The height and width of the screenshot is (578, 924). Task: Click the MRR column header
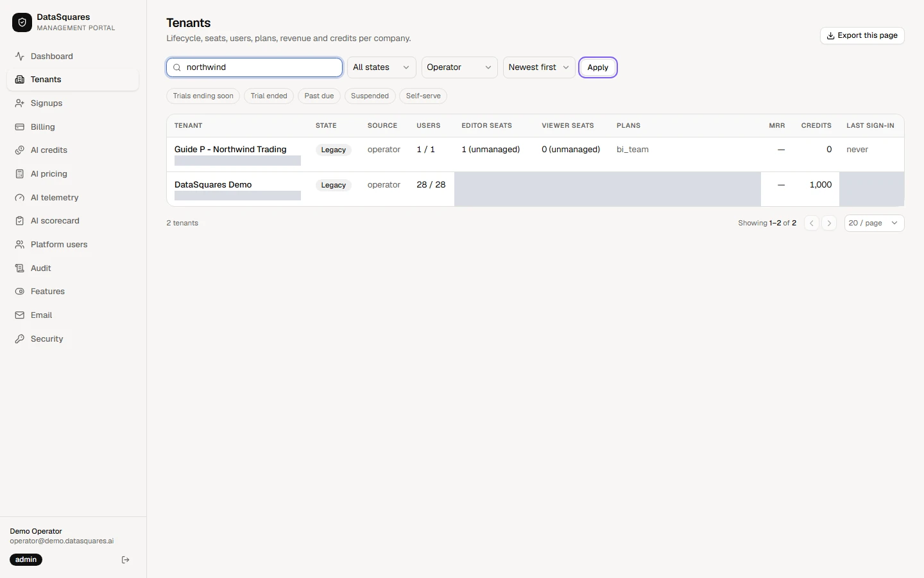[x=777, y=126]
